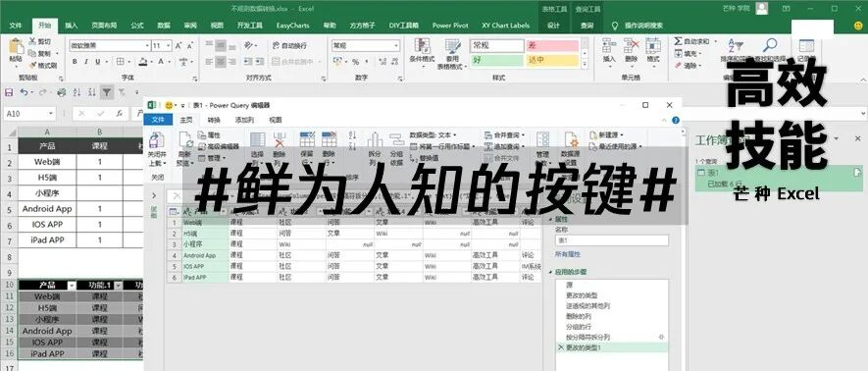Click the Percent Style icon
The height and width of the screenshot is (371, 868).
pos(355,62)
